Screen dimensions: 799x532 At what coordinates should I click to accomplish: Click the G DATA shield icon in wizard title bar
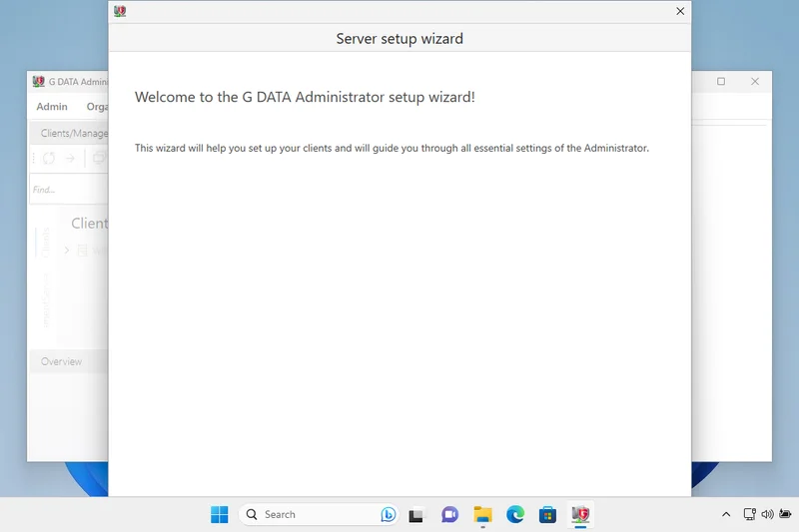pos(120,11)
